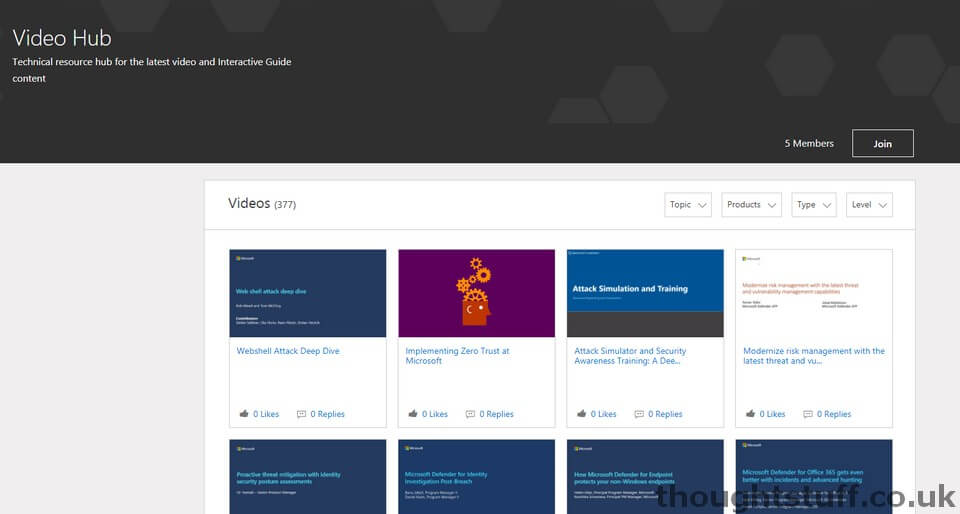Viewport: 960px width, 514px height.
Task: Open the Type filter dropdown
Action: (x=814, y=205)
